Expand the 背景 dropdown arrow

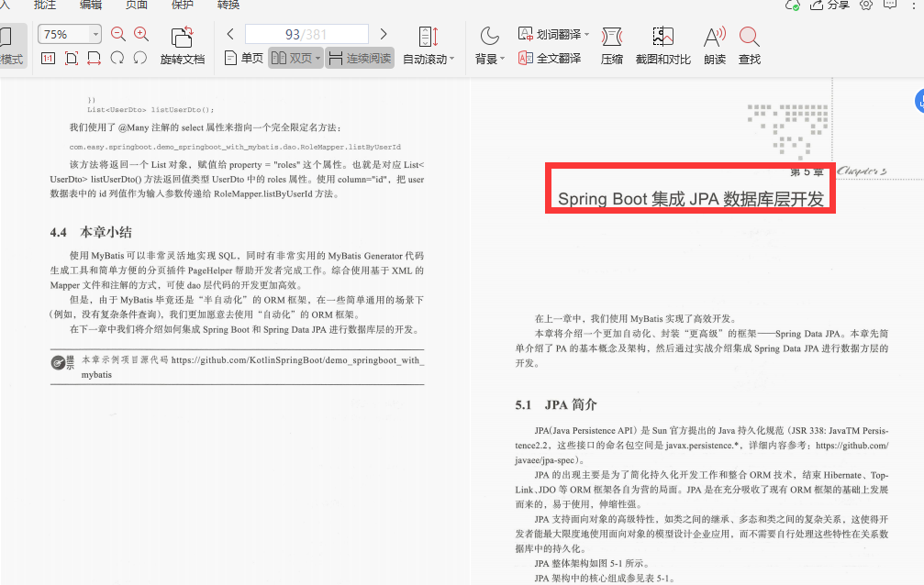[503, 59]
